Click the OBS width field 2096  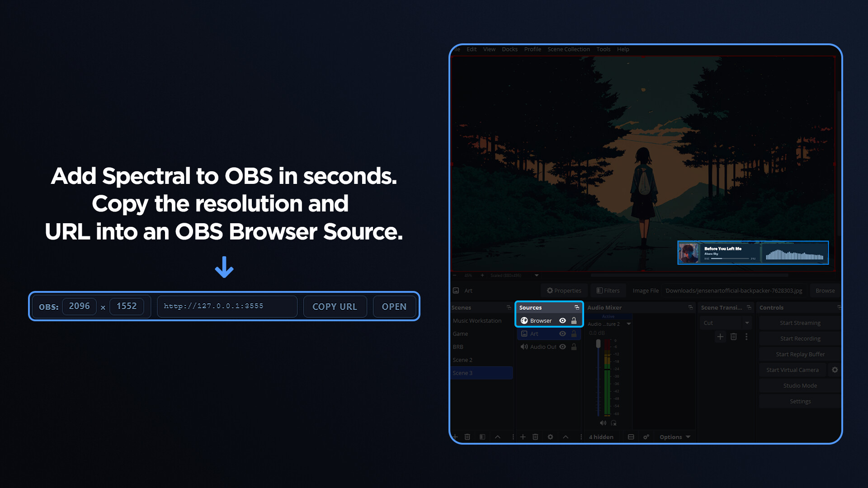pos(80,306)
